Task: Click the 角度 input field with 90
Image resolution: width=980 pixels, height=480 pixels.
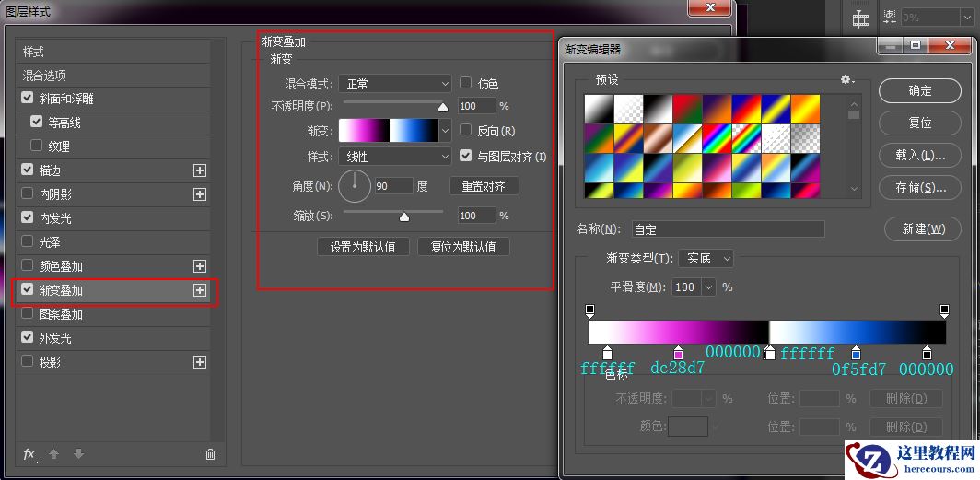Action: coord(394,185)
